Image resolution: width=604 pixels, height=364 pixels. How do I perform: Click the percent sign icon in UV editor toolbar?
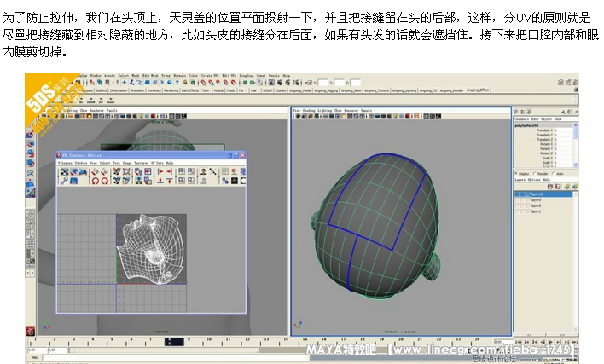[x=225, y=181]
